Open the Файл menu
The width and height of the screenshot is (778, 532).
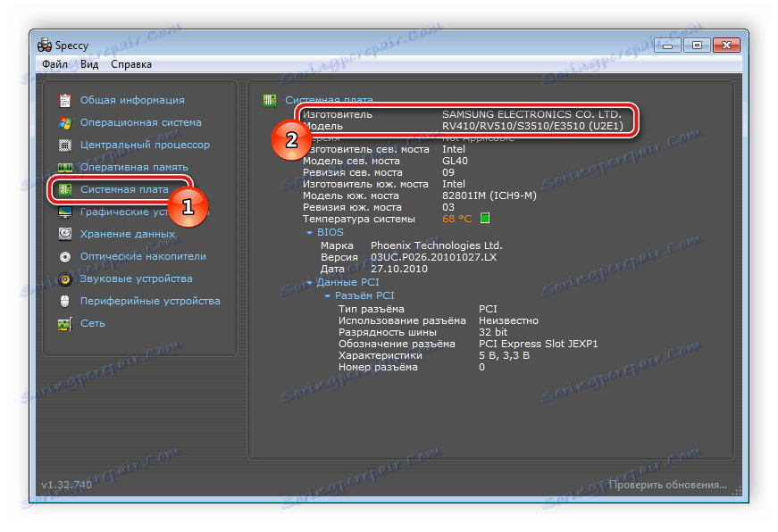click(54, 64)
